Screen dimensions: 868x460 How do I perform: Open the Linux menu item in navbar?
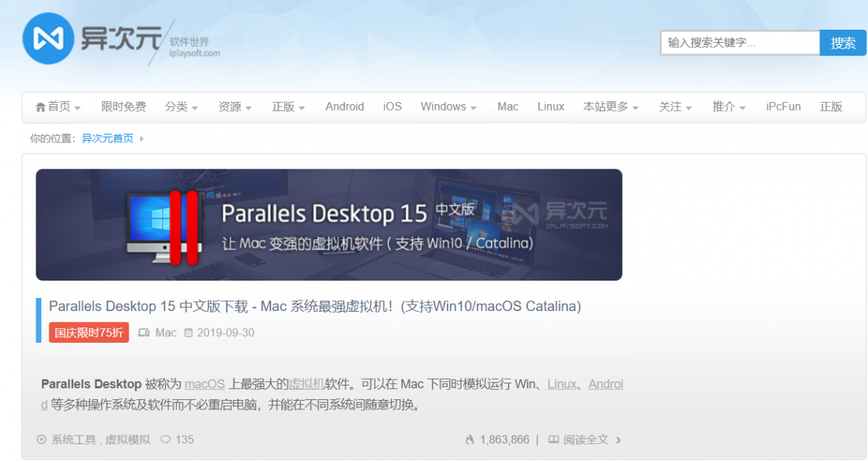pyautogui.click(x=550, y=107)
